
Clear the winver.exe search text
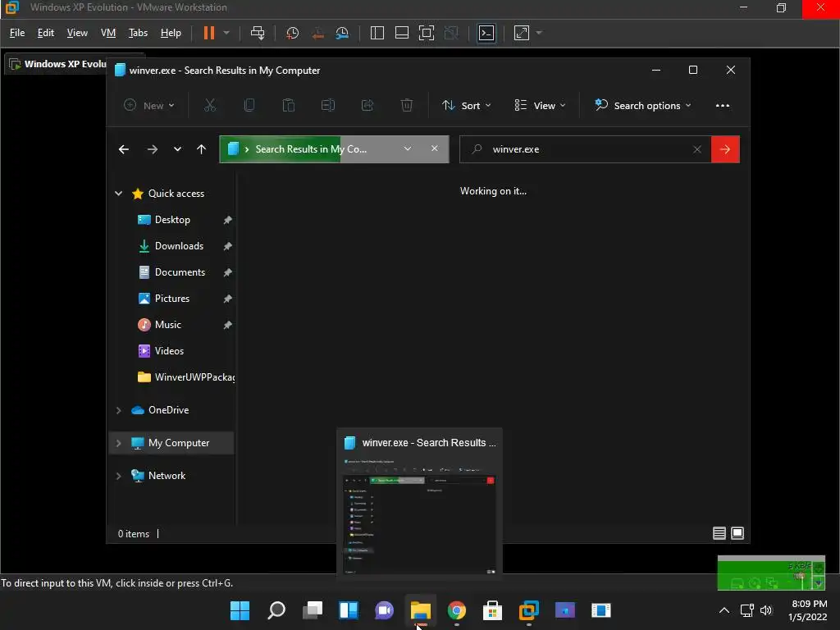697,149
